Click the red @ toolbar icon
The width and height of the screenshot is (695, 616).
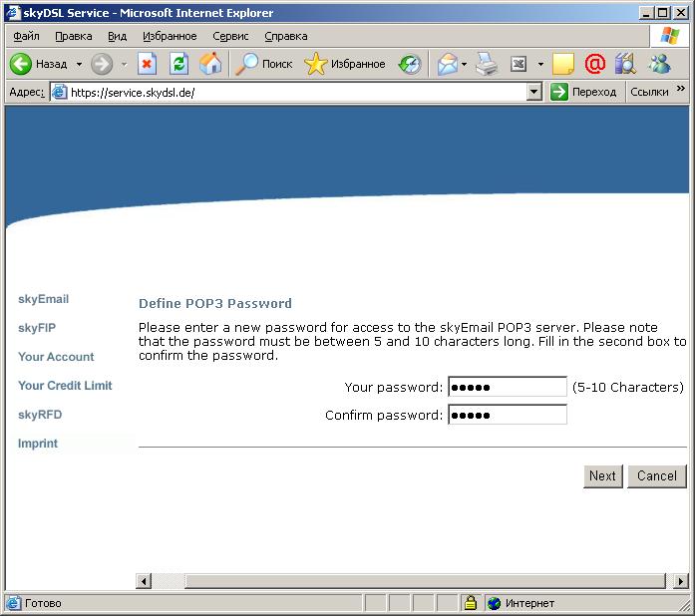tap(595, 64)
